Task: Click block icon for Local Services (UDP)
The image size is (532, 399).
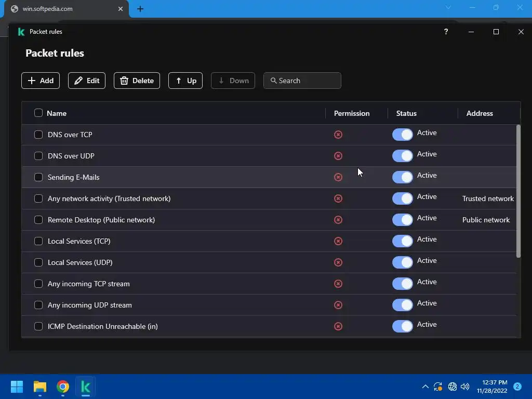Action: pyautogui.click(x=338, y=262)
